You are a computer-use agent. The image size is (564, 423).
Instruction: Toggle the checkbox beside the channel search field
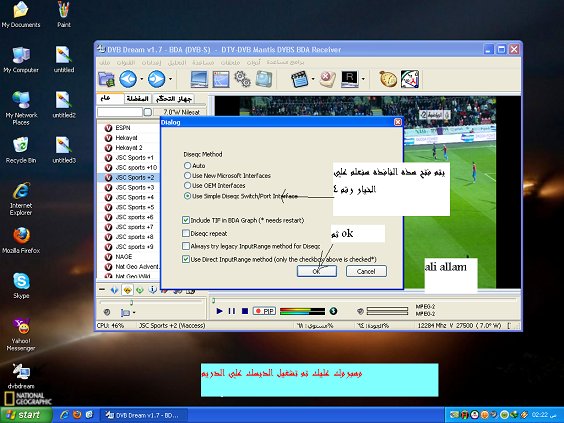point(148,112)
